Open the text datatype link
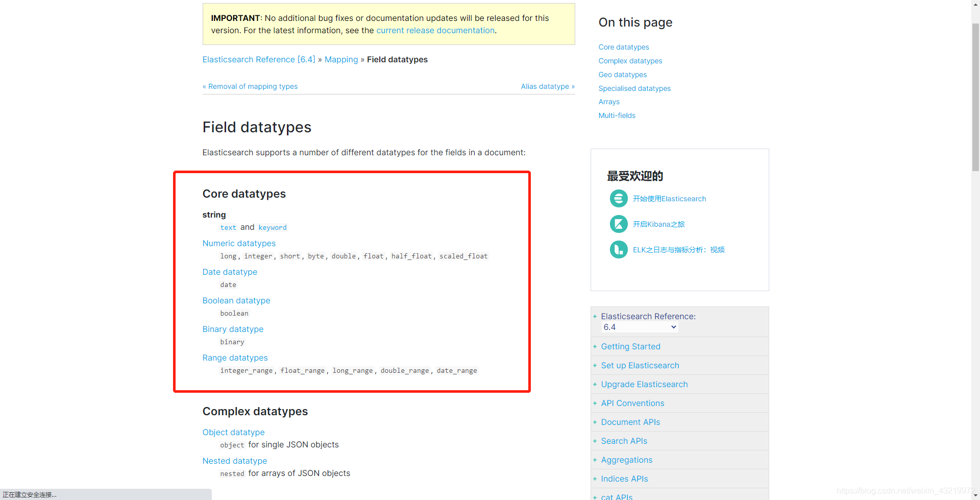Viewport: 980px width, 500px height. pyautogui.click(x=228, y=227)
